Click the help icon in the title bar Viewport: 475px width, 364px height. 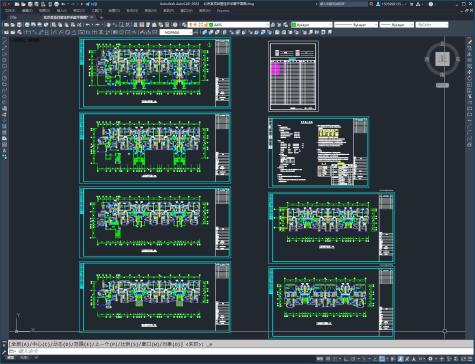coord(431,4)
